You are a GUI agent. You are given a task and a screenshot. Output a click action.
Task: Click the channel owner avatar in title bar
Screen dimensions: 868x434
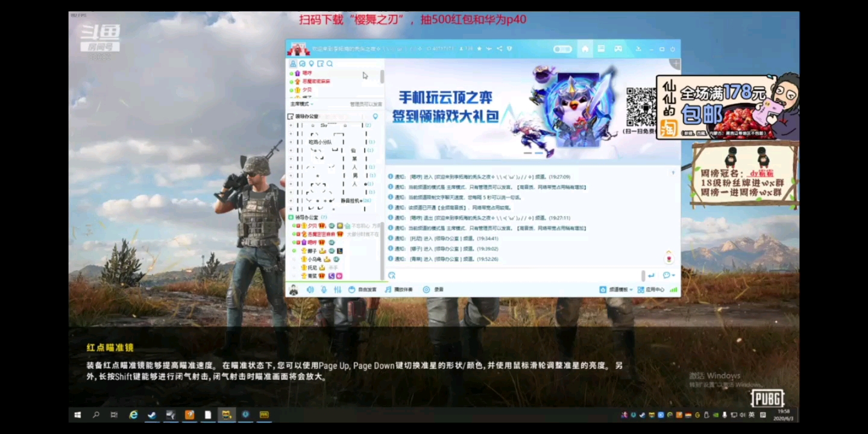297,48
